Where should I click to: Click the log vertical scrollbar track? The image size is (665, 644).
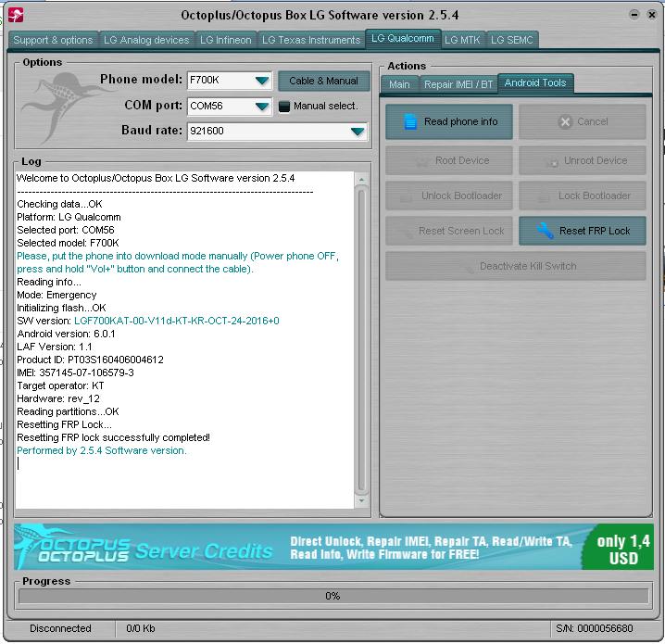click(x=361, y=341)
